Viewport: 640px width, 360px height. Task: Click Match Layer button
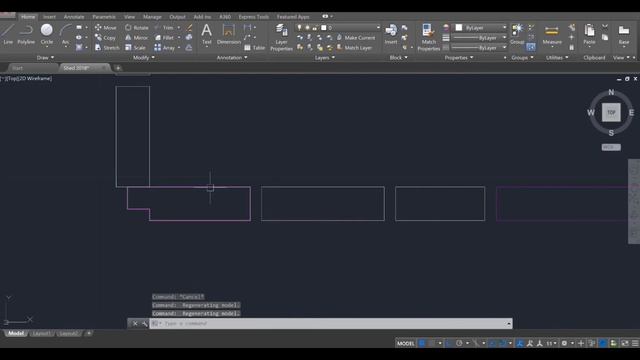tap(354, 48)
